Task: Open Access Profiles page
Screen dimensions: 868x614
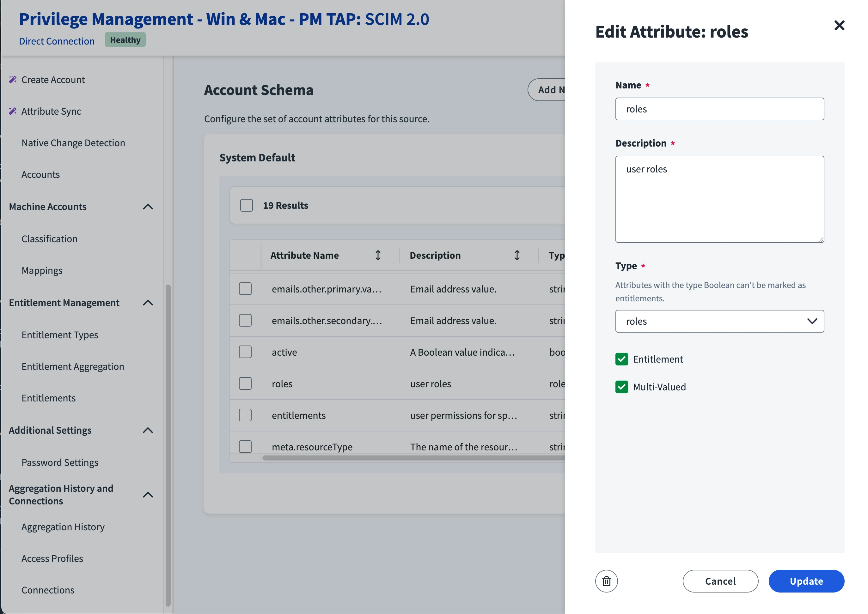Action: [52, 558]
